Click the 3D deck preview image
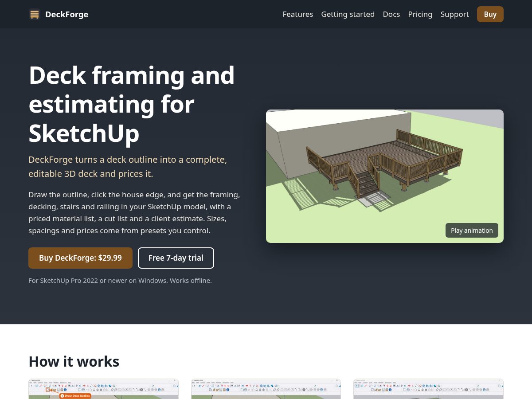Image resolution: width=532 pixels, height=399 pixels. (385, 176)
